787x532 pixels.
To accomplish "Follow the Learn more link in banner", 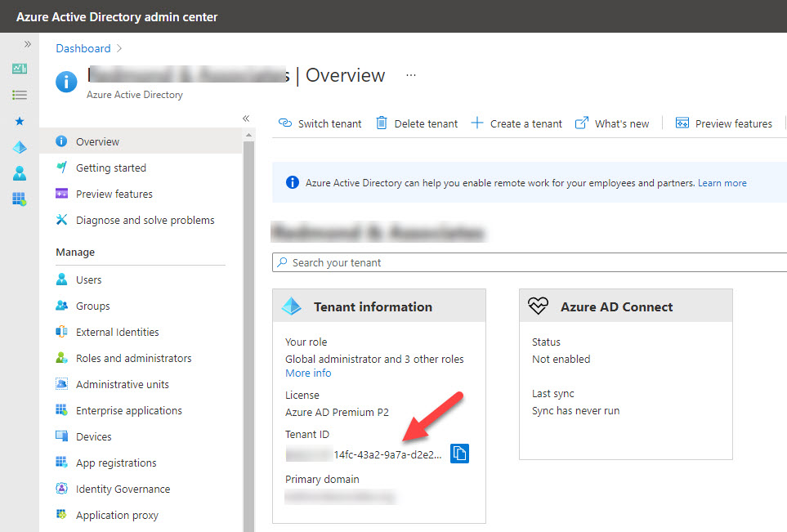I will tap(722, 183).
